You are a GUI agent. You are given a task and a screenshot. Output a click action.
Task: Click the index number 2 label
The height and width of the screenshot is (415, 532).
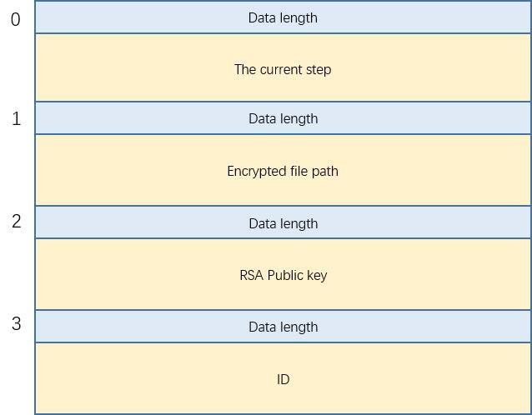pos(16,222)
